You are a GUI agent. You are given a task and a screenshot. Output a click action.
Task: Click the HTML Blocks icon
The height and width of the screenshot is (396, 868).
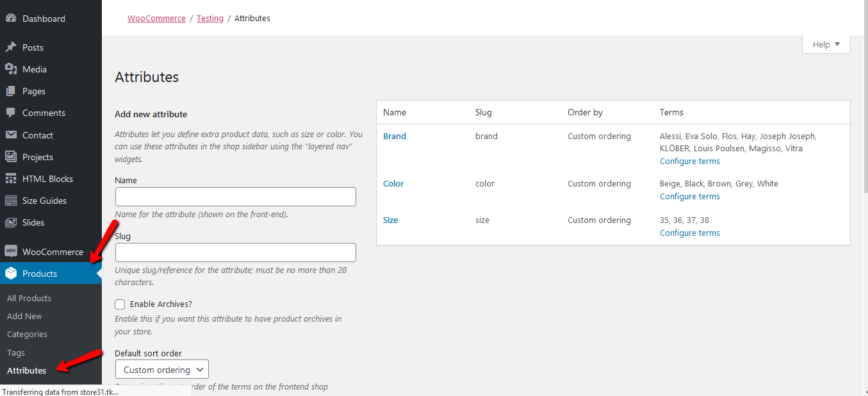(11, 179)
